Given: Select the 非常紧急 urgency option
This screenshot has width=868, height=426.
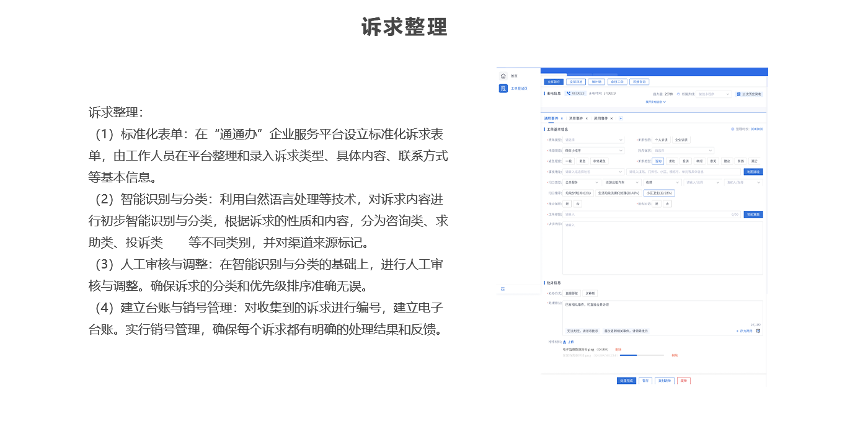Looking at the screenshot, I should 599,161.
